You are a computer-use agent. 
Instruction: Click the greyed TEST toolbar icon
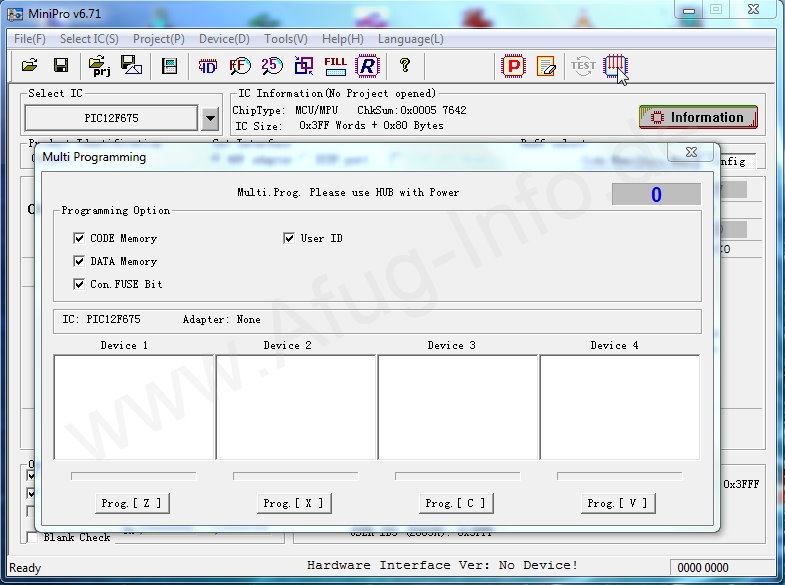click(x=583, y=66)
